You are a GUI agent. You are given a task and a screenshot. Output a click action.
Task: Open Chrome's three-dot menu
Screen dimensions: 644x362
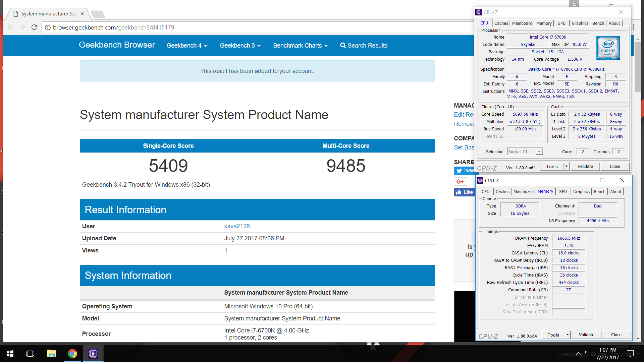click(634, 27)
